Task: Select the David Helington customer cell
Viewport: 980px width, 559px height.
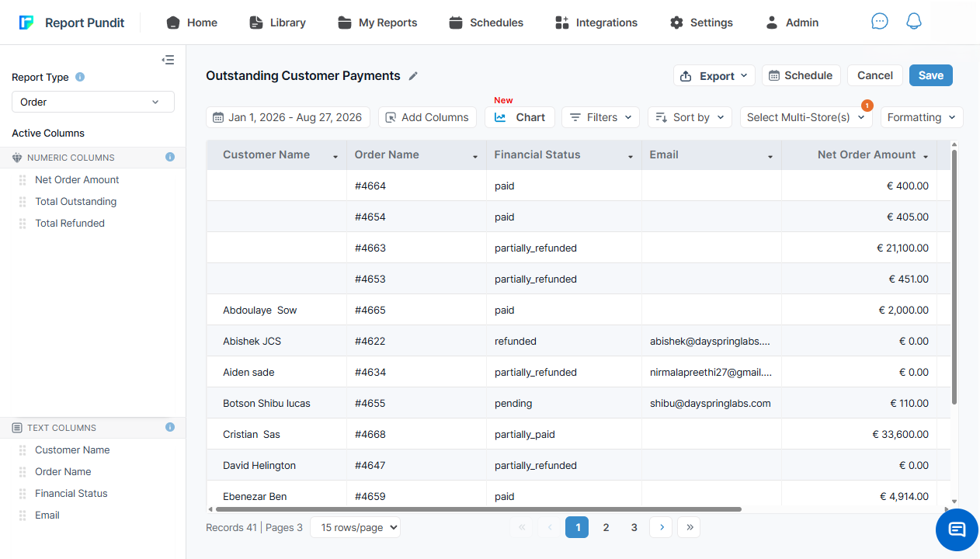Action: [276, 465]
